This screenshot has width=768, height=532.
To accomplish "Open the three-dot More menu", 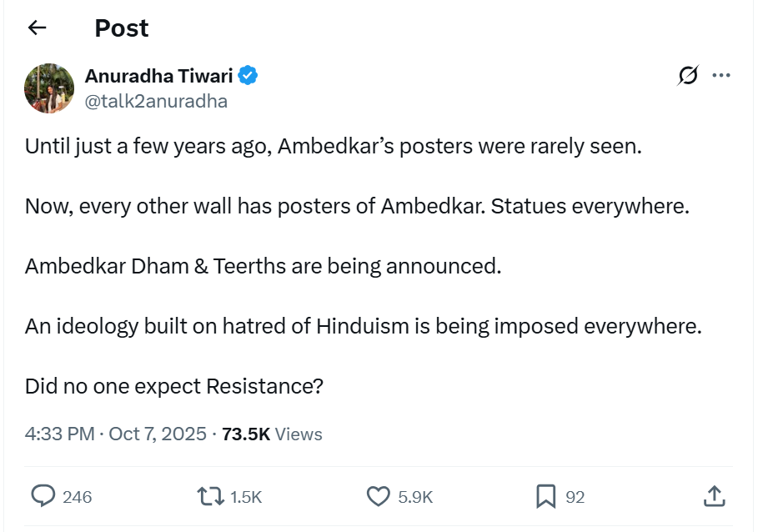I will pos(721,76).
